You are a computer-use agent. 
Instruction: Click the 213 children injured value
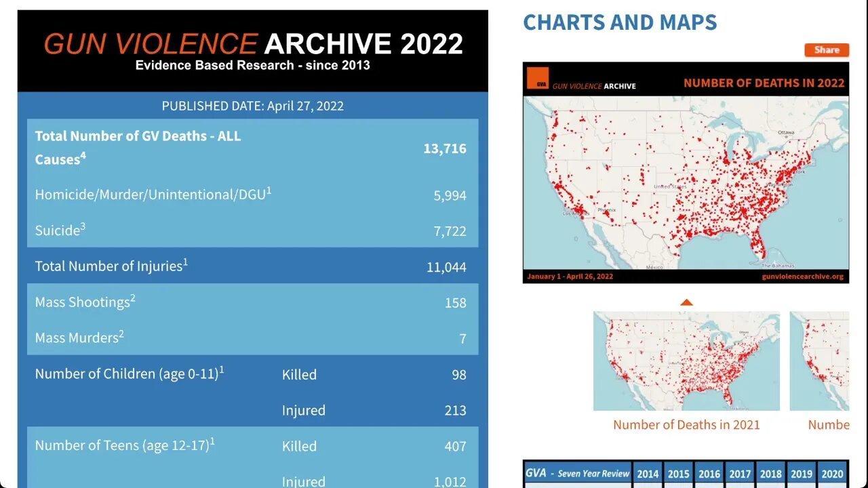[x=456, y=411]
